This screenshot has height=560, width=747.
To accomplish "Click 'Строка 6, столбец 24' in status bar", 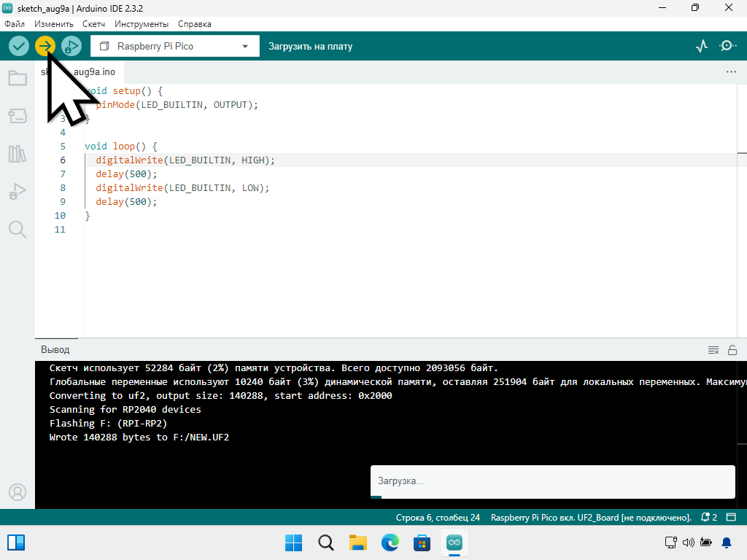I will click(438, 518).
